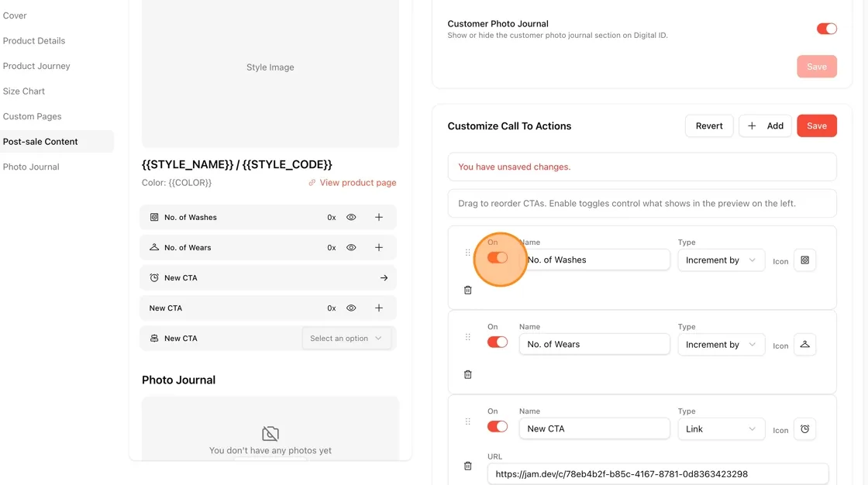Toggle the Customer Photo Journal switch
Viewport: 868px width, 485px height.
click(x=826, y=29)
